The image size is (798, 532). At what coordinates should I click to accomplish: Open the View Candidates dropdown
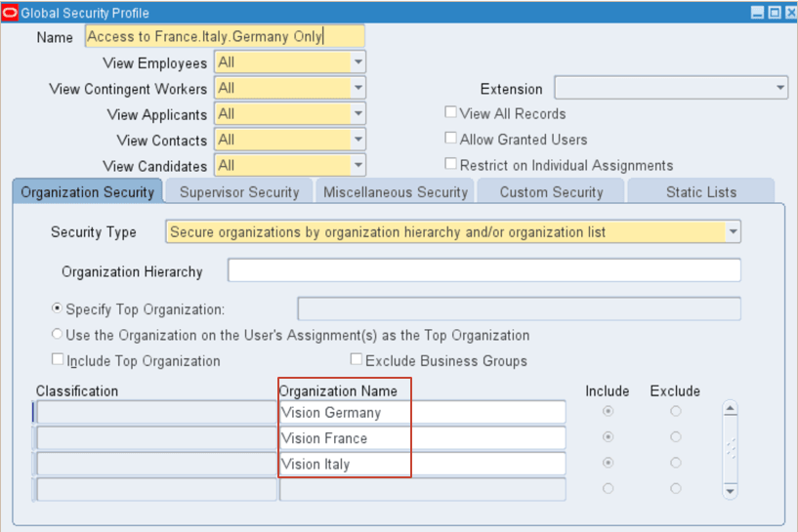(358, 165)
